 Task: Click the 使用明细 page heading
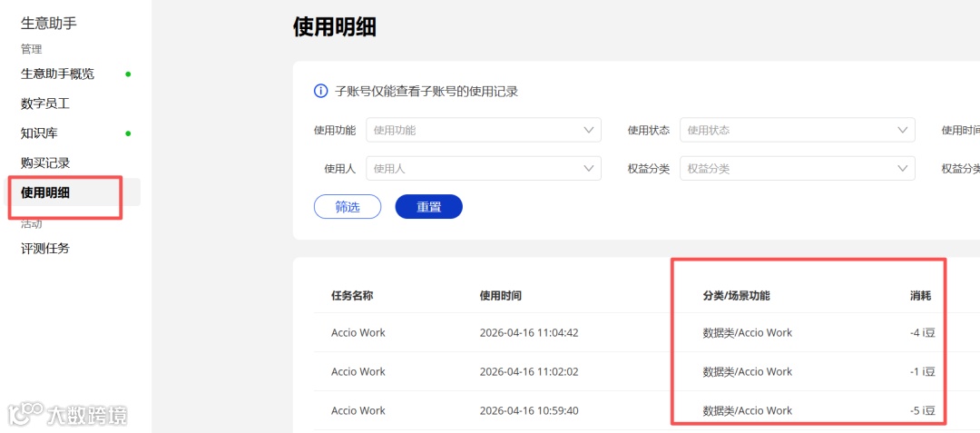(x=334, y=27)
